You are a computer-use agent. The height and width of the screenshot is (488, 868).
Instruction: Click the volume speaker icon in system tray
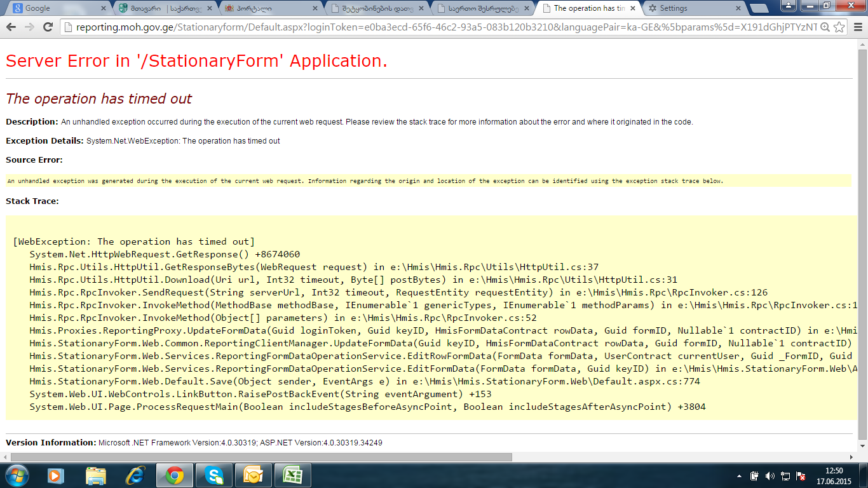(770, 475)
